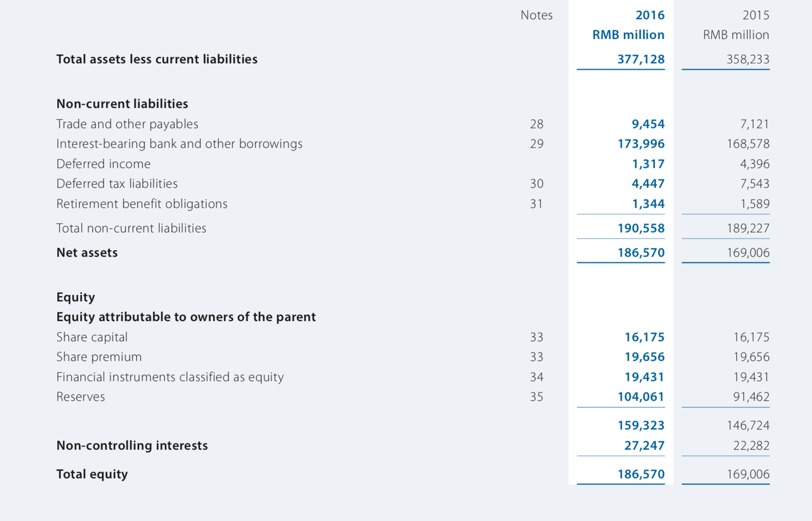Screen dimensions: 812x521
Task: Click the 2015 column header
Action: (755, 15)
